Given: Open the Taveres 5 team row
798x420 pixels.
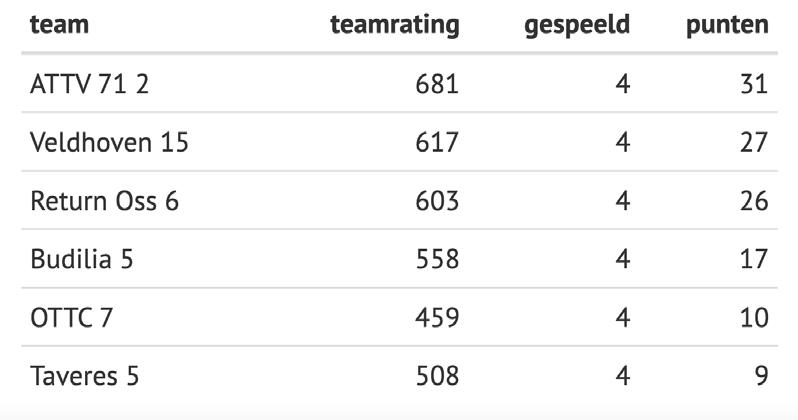Looking at the screenshot, I should 399,376.
